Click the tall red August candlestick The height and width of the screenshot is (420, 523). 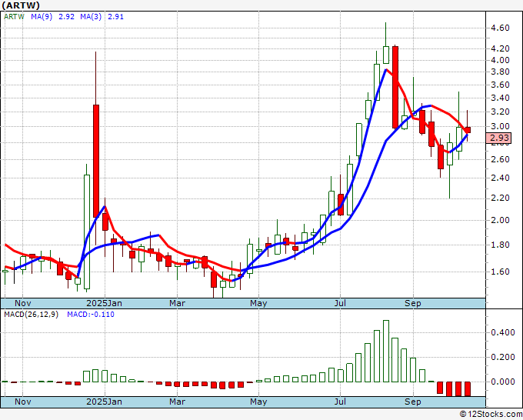point(395,86)
